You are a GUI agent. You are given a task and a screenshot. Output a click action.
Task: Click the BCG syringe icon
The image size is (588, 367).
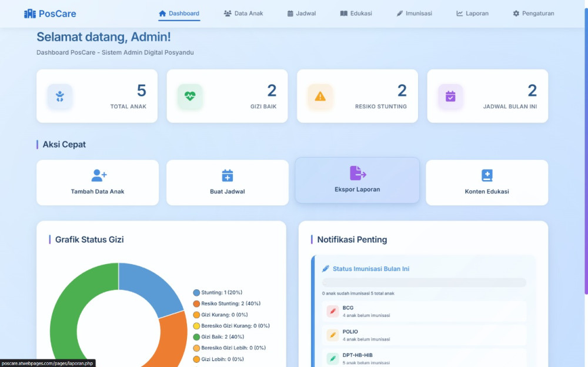333,311
